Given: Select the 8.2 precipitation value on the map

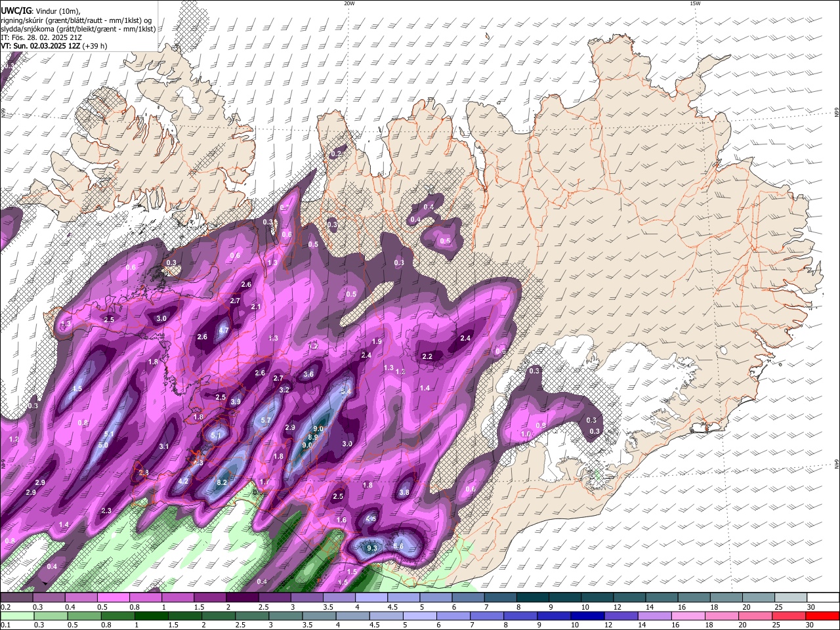Looking at the screenshot, I should tap(222, 482).
